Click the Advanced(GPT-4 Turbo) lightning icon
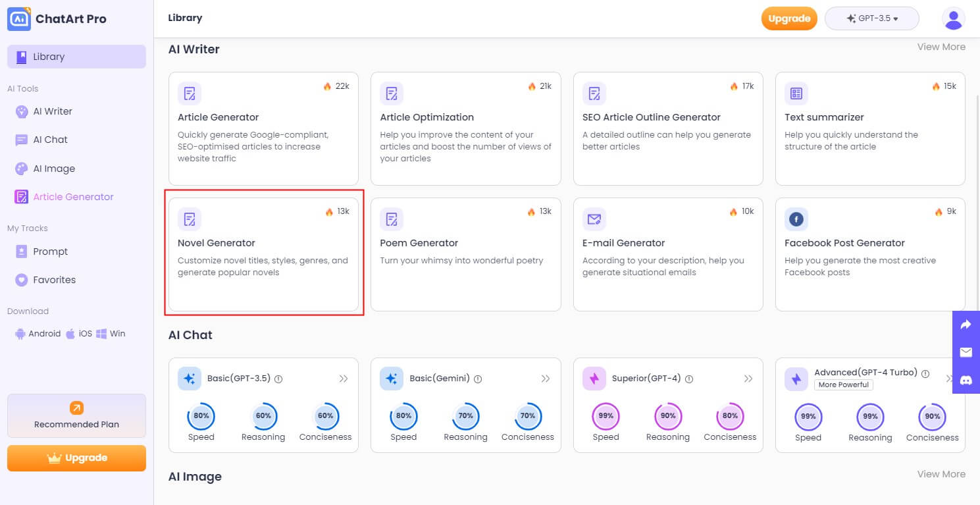The image size is (980, 505). coord(796,379)
